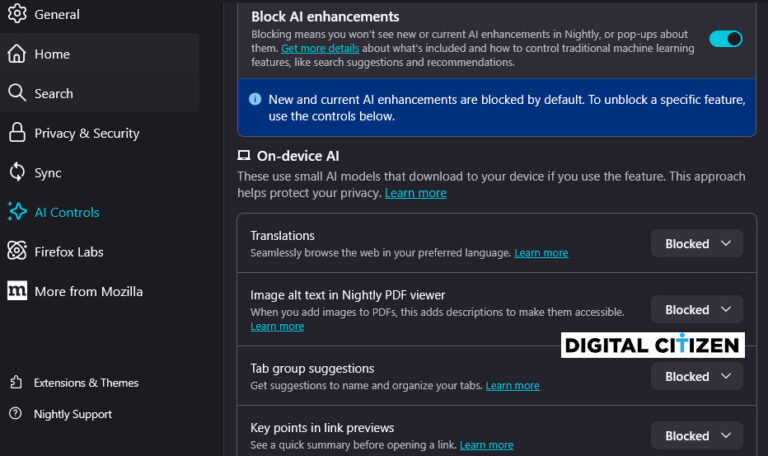Click the blue banner message text
This screenshot has height=456, width=768.
coord(506,108)
